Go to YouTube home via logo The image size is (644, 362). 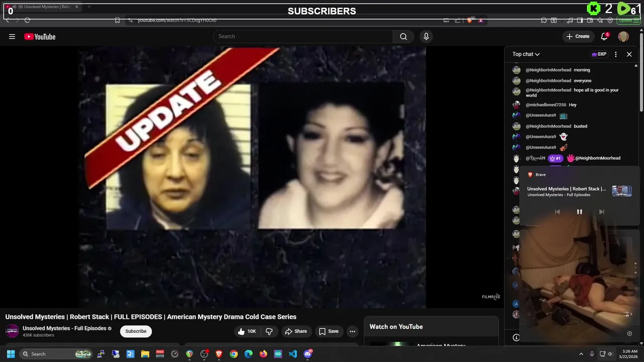[x=40, y=37]
